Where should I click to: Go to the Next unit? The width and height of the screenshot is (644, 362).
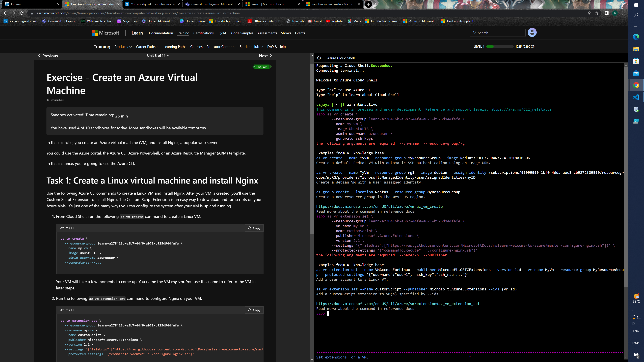[x=265, y=56]
